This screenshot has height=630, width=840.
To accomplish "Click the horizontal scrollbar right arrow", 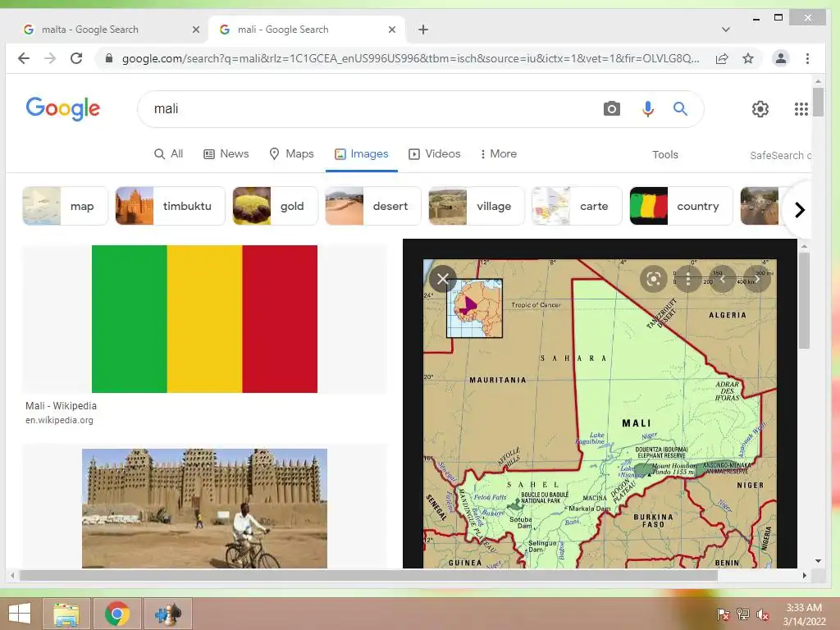I will tap(804, 575).
